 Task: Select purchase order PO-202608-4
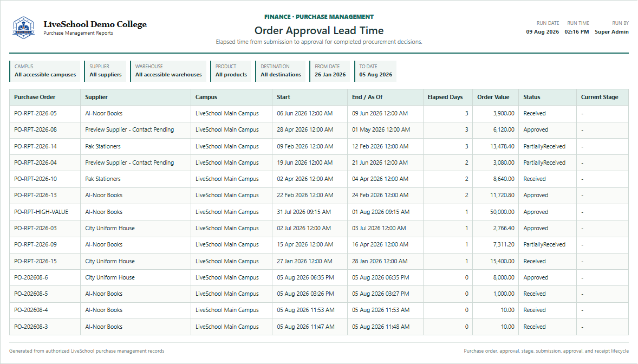[31, 310]
